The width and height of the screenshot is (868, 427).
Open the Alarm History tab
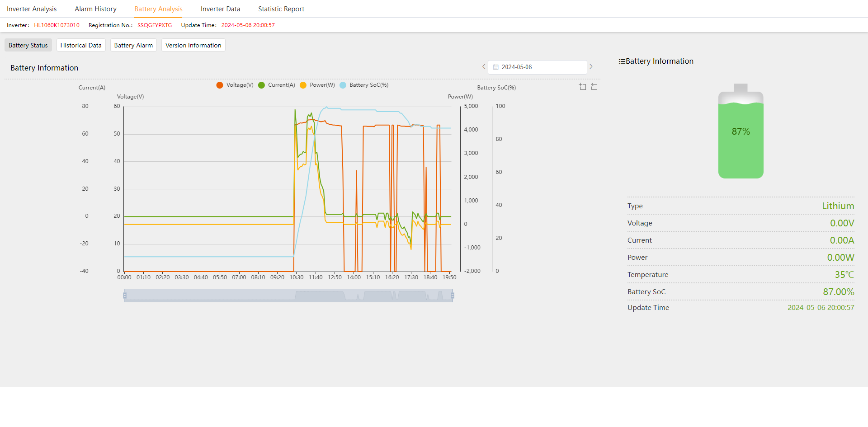[x=95, y=9]
